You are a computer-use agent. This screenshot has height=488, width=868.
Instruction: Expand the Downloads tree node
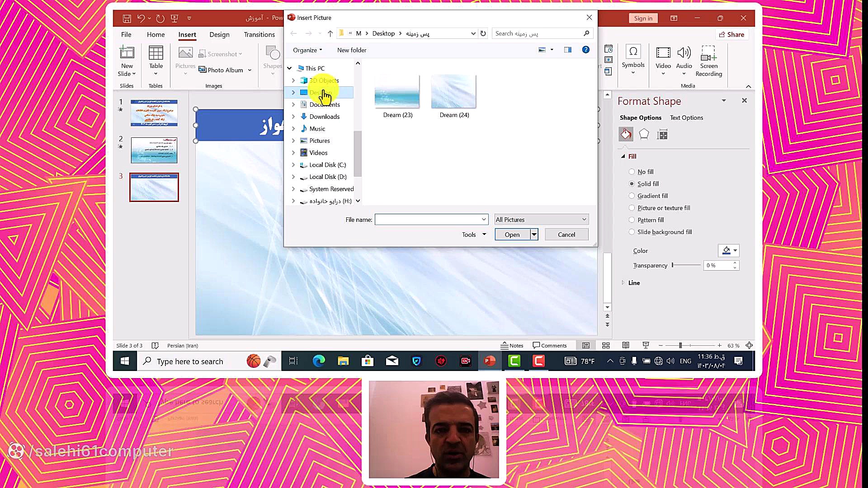click(x=293, y=117)
